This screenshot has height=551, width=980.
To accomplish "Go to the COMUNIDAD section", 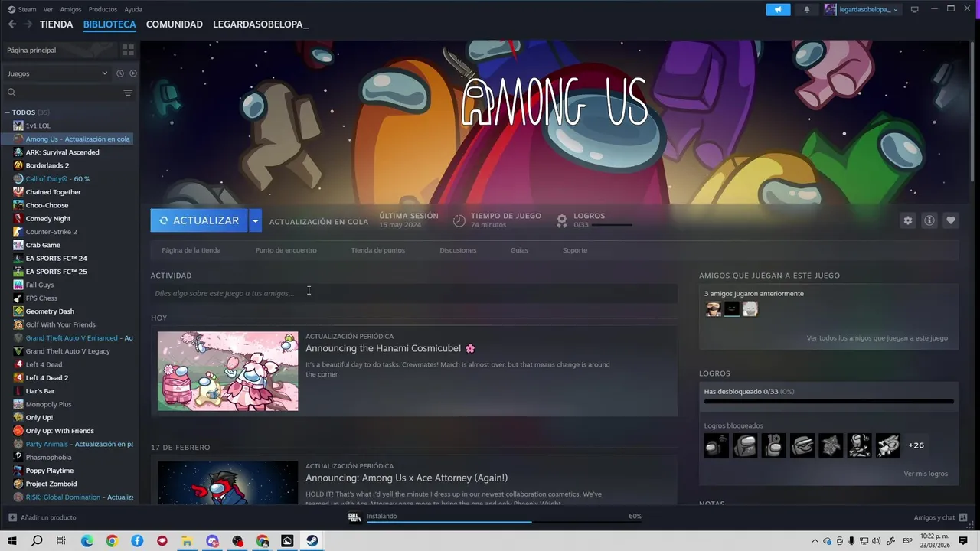I will [x=175, y=24].
